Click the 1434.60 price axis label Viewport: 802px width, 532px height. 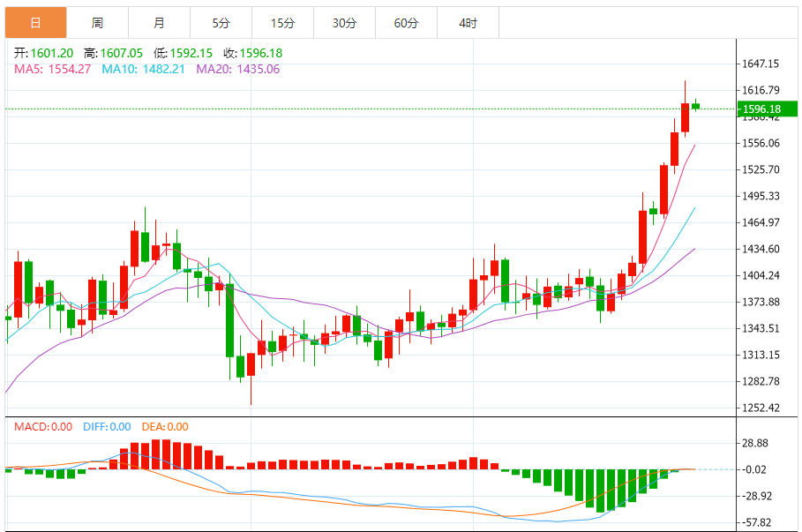(x=761, y=249)
